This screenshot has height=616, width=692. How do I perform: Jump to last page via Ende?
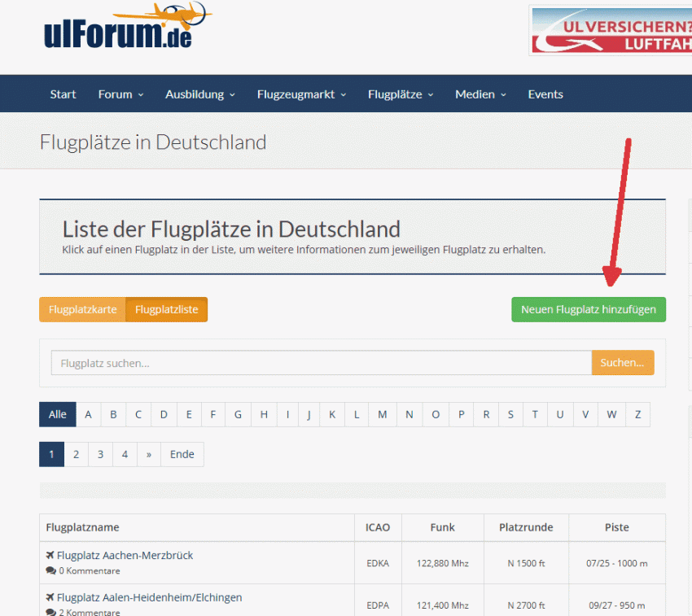[182, 454]
